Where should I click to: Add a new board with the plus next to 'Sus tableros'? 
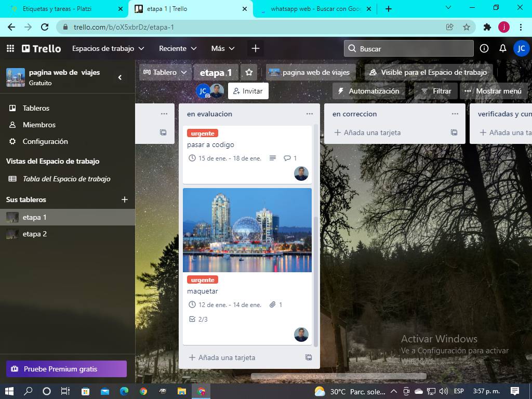click(125, 199)
